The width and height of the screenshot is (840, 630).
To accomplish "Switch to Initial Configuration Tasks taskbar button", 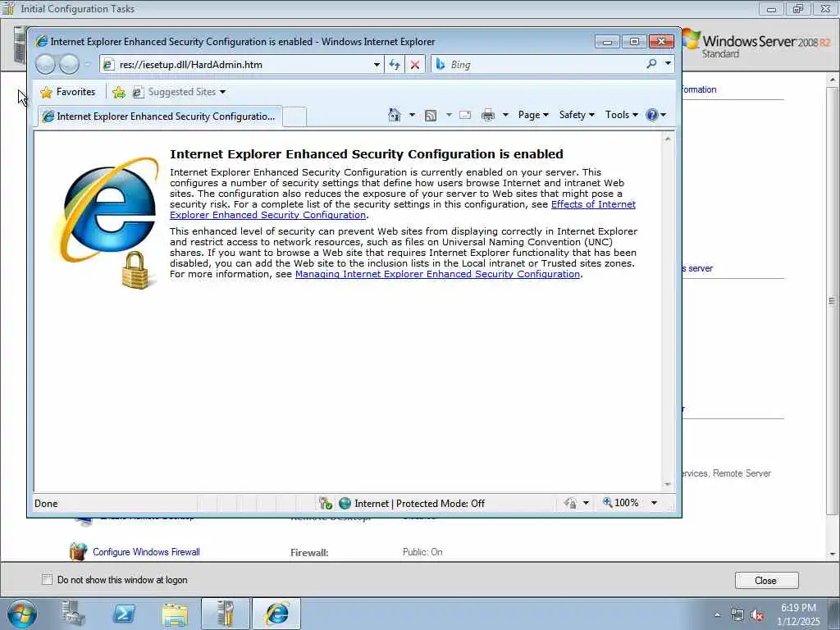I will click(x=226, y=614).
